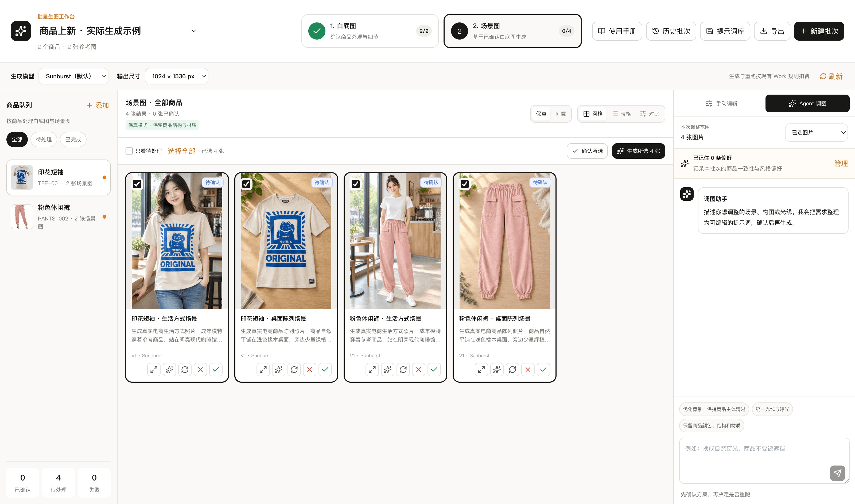Switch to 表格 table view

point(621,114)
